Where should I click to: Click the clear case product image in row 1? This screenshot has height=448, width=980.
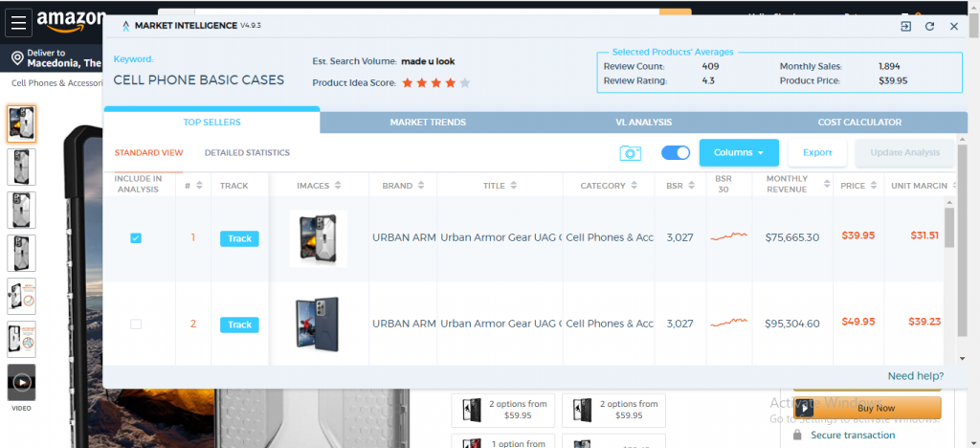click(x=319, y=238)
